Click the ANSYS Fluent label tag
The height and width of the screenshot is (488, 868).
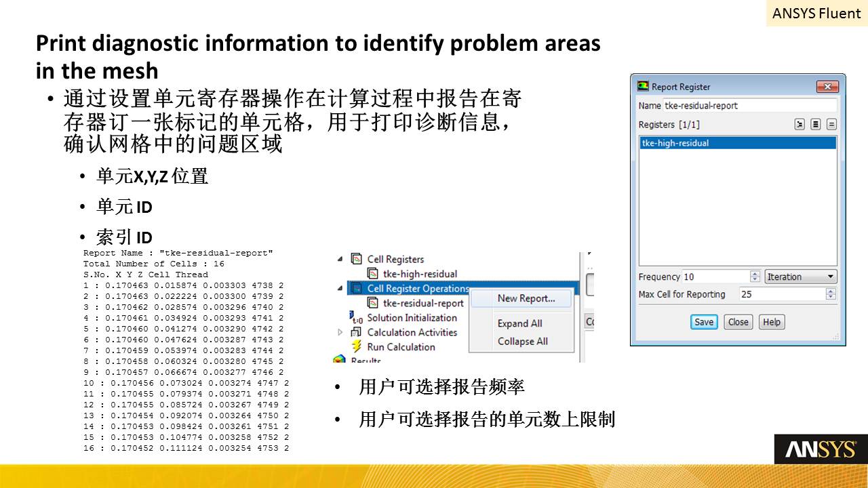click(x=816, y=13)
